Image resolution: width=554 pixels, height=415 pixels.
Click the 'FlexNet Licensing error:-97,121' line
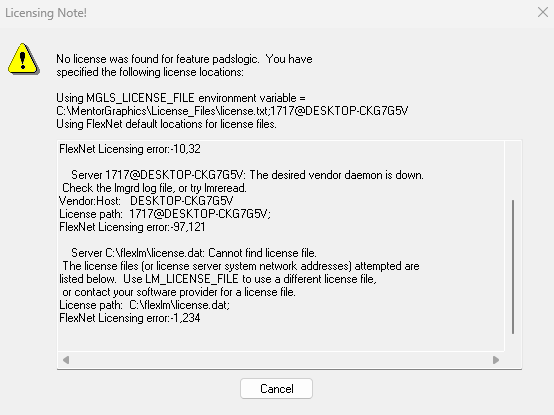pyautogui.click(x=132, y=227)
